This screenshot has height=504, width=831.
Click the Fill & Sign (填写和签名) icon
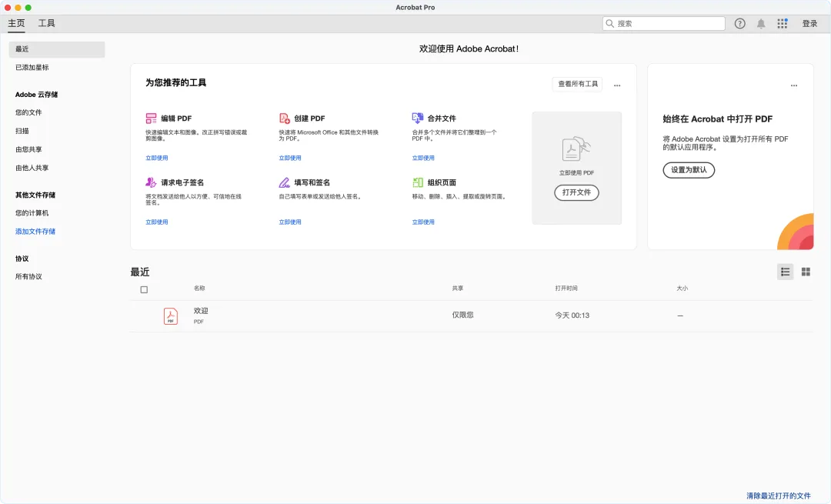point(285,182)
